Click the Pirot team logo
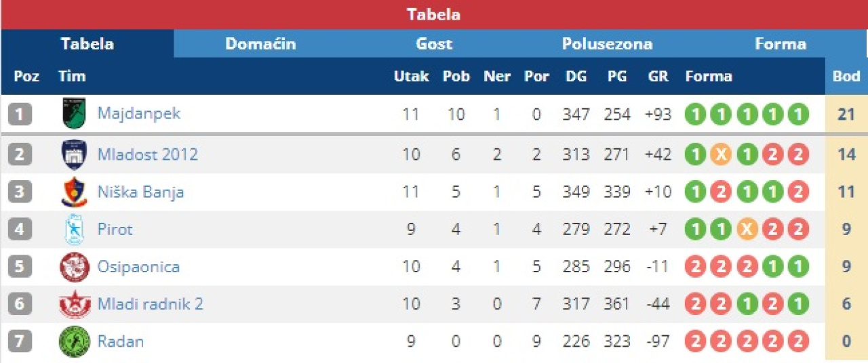This screenshot has height=363, width=868. [x=74, y=230]
